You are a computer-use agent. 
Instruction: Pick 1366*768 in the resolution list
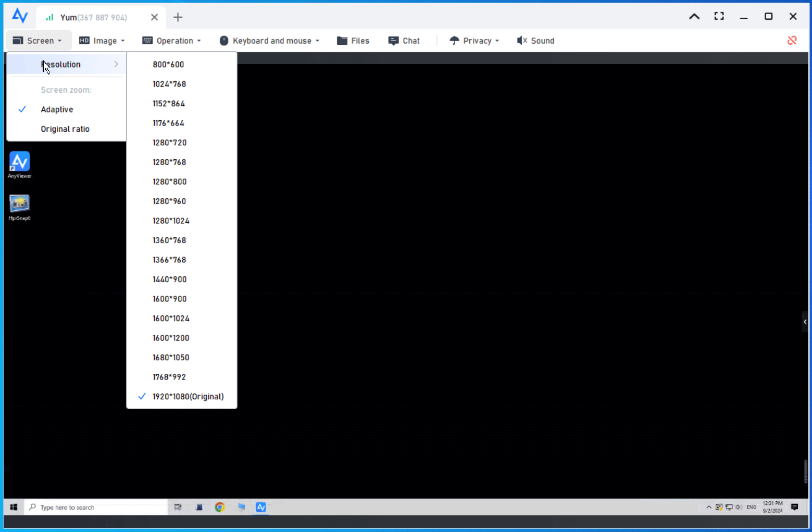tap(182, 260)
